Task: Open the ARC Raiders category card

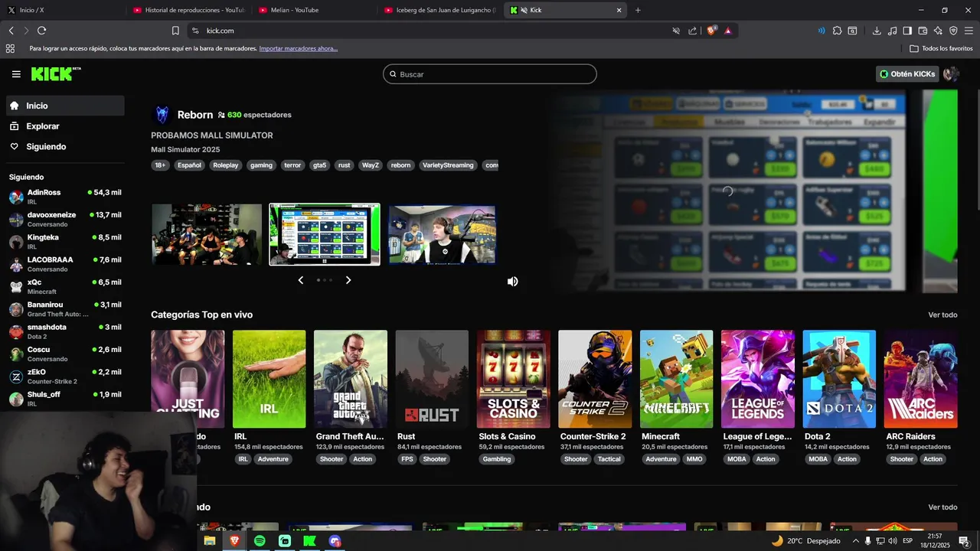Action: pyautogui.click(x=921, y=379)
